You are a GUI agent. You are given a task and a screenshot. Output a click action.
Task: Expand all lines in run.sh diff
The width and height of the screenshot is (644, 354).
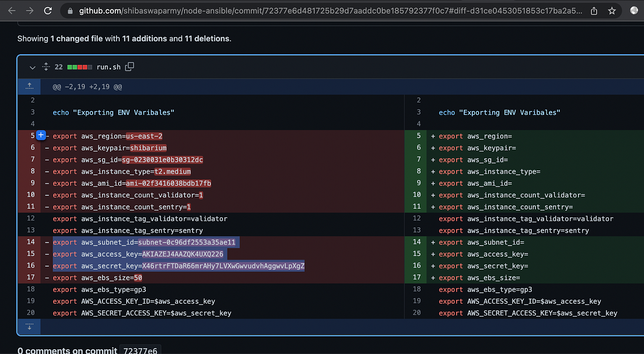[46, 67]
